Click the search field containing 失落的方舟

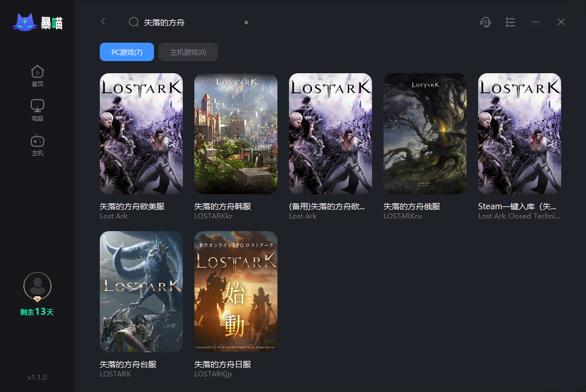(189, 22)
